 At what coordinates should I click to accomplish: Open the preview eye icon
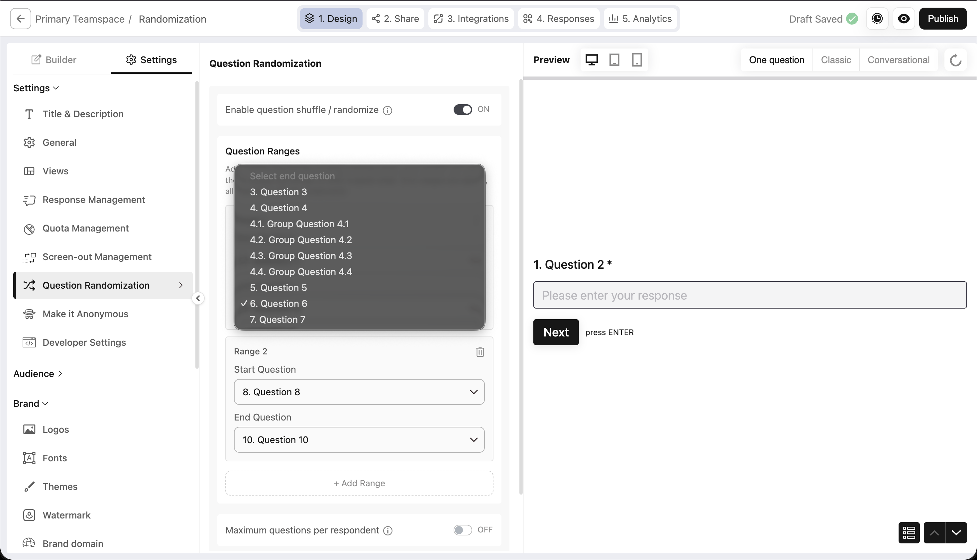pos(904,19)
